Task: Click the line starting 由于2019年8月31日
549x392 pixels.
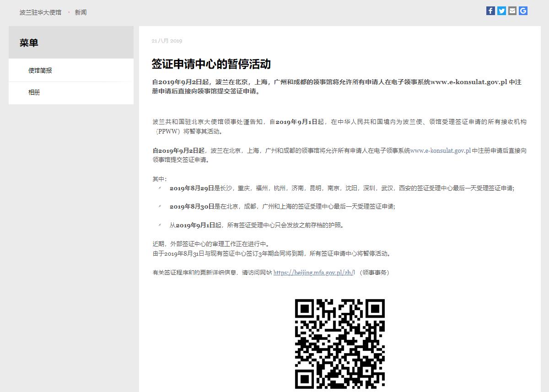Action: (x=272, y=253)
